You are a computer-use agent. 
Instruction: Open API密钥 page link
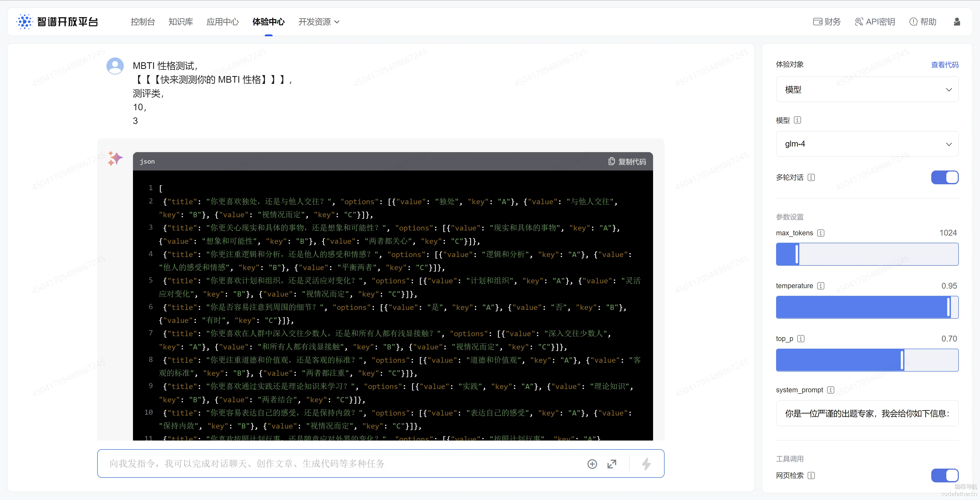click(x=875, y=22)
